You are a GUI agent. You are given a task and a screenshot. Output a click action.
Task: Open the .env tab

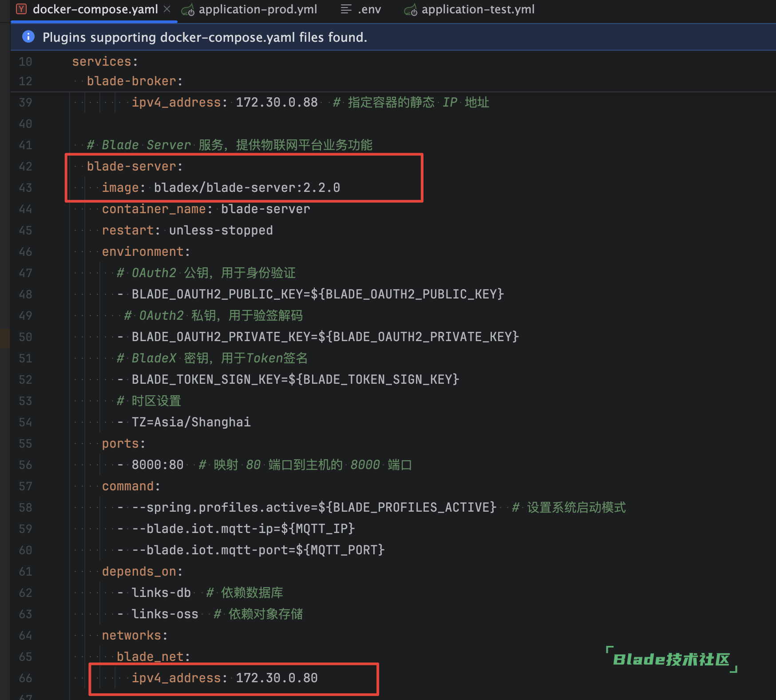[369, 9]
